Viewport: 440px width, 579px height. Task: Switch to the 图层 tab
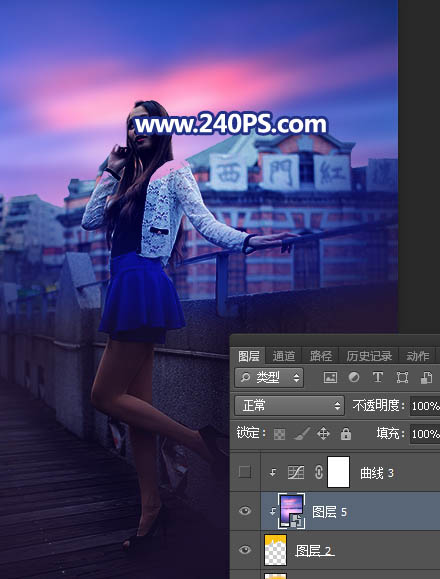(x=248, y=356)
